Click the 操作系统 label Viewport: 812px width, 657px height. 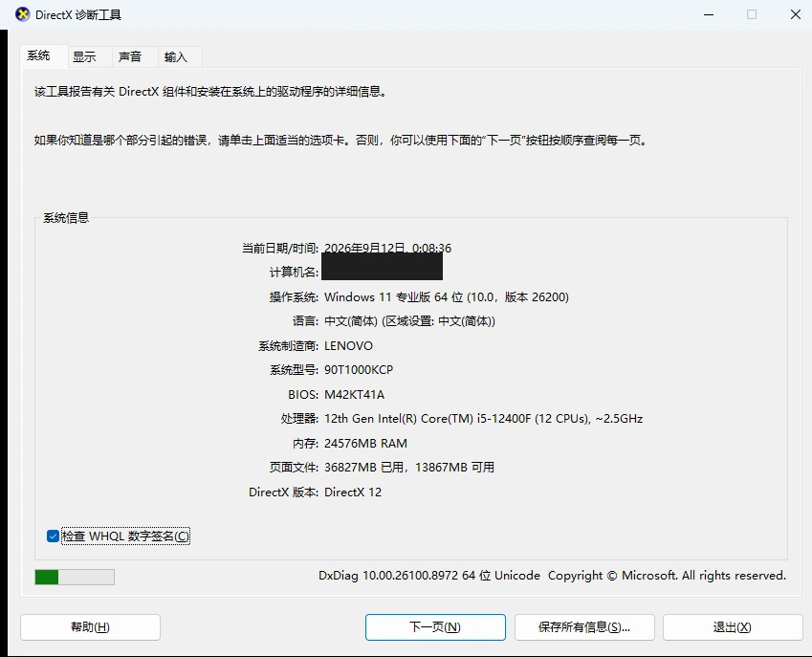tap(294, 297)
